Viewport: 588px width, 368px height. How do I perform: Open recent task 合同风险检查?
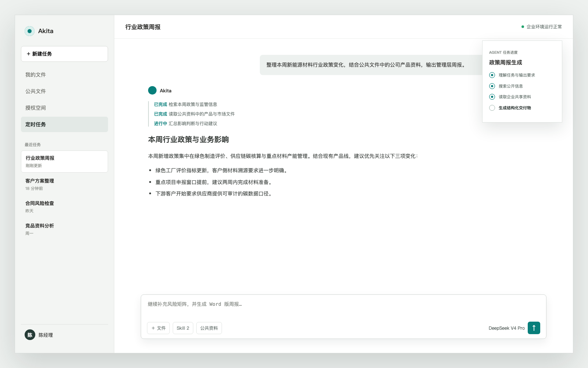point(64,207)
